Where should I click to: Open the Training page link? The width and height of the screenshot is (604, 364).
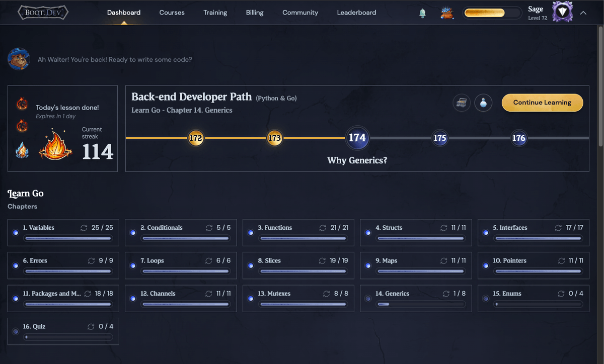pyautogui.click(x=215, y=13)
